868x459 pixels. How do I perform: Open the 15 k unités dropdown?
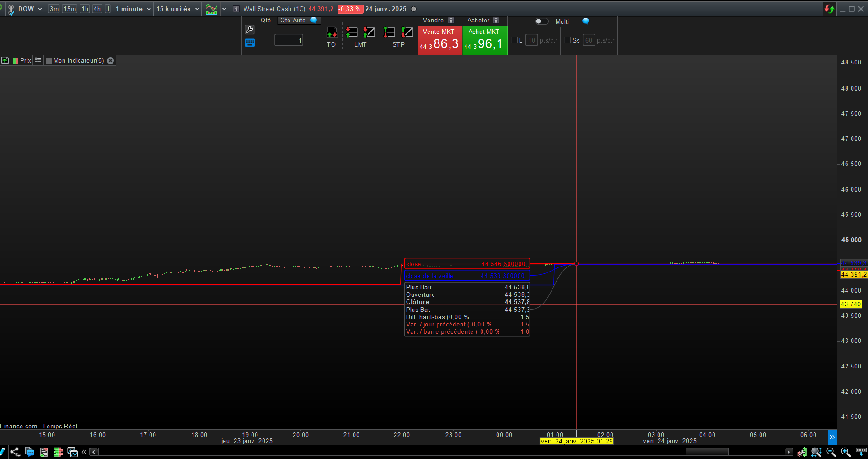178,9
